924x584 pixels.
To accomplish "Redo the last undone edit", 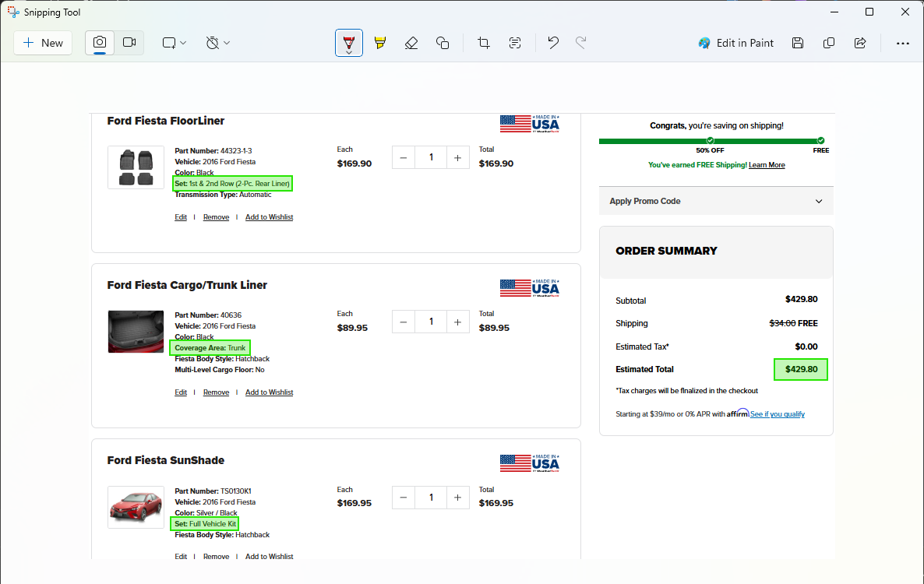I will pos(581,43).
